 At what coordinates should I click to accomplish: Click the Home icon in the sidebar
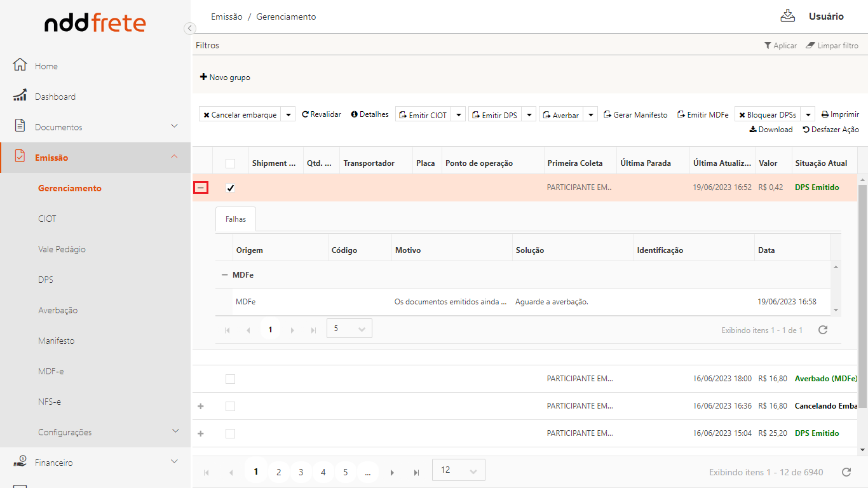pyautogui.click(x=20, y=65)
